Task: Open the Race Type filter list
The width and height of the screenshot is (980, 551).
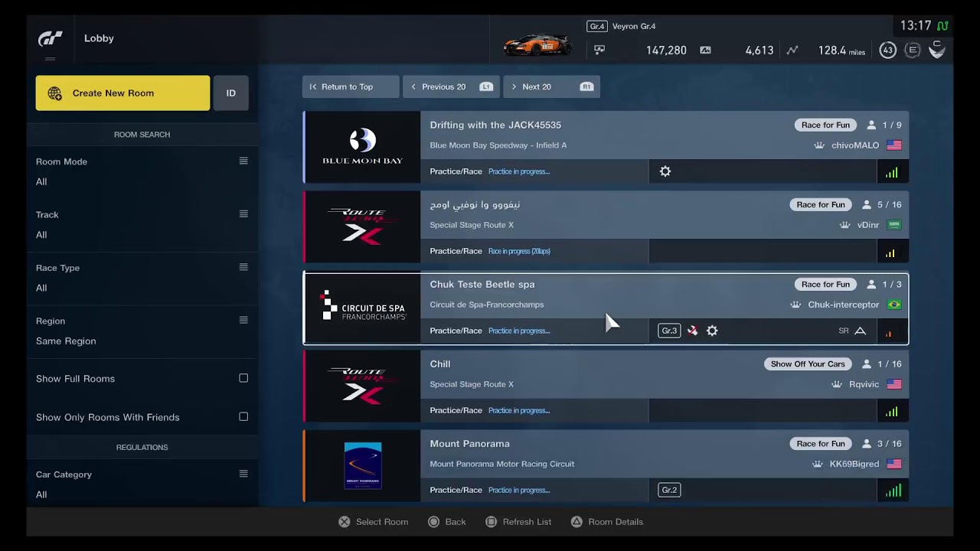Action: coord(142,278)
